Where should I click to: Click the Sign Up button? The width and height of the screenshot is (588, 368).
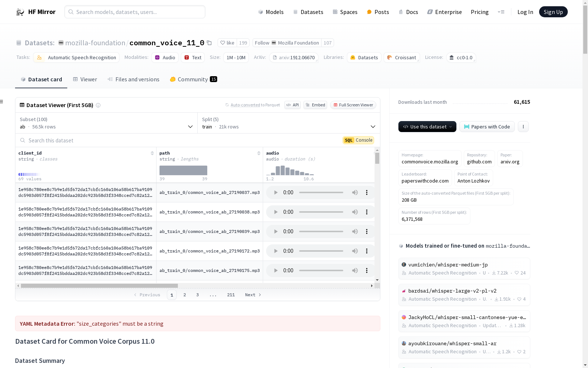(553, 12)
